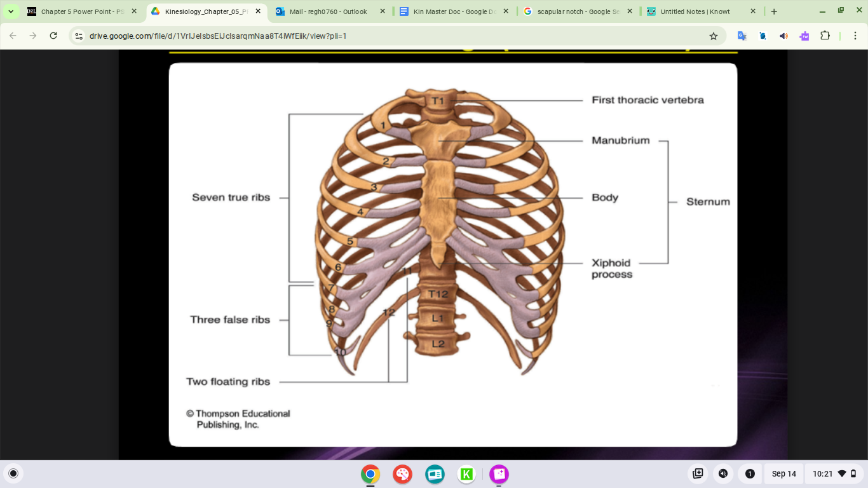The width and height of the screenshot is (868, 488).
Task: Click the Read&Write purple puzzle extension
Action: 804,36
